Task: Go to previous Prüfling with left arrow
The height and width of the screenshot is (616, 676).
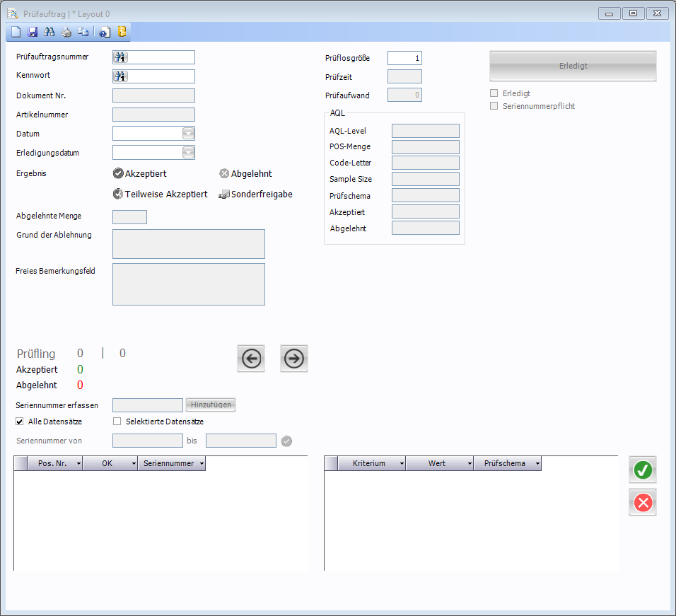Action: point(251,359)
